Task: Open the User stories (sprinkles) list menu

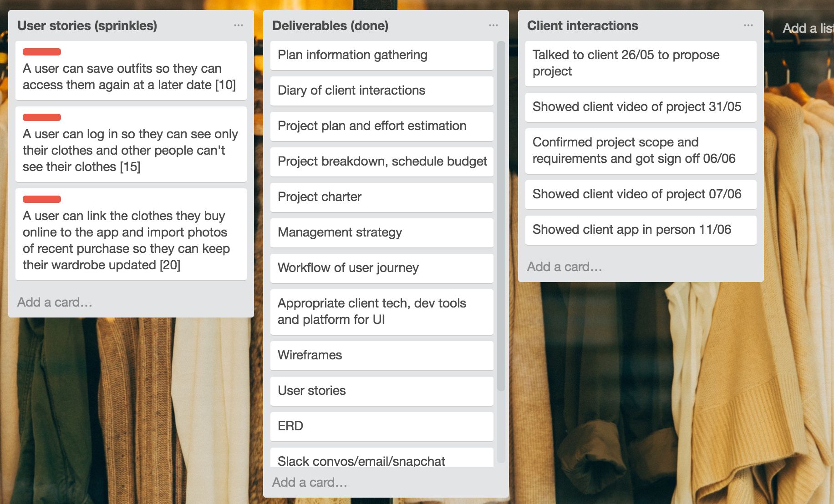Action: (x=239, y=25)
